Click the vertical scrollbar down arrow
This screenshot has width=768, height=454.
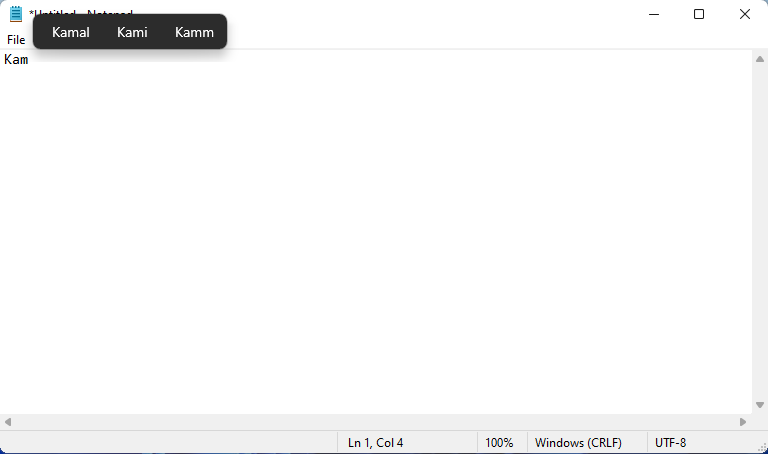[x=760, y=405]
